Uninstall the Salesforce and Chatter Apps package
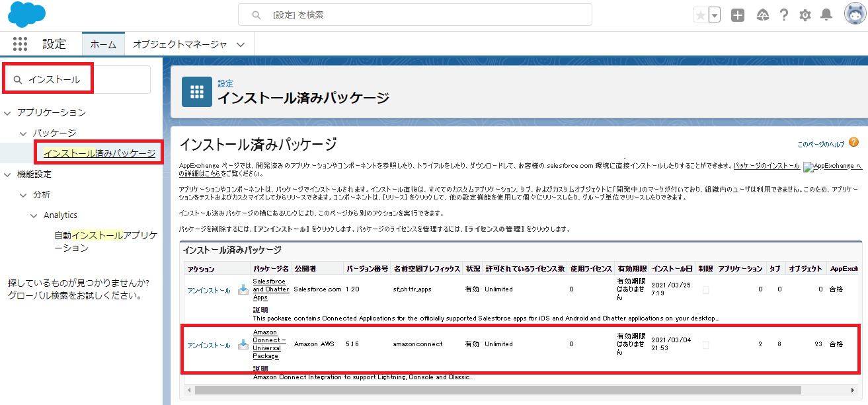 [x=209, y=290]
